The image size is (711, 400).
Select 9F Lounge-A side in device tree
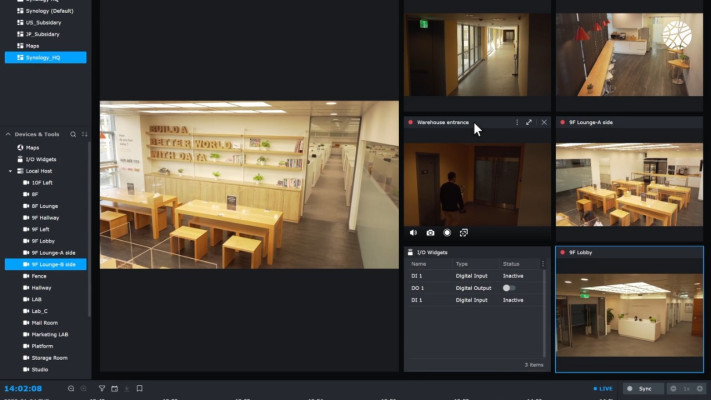pyautogui.click(x=45, y=253)
